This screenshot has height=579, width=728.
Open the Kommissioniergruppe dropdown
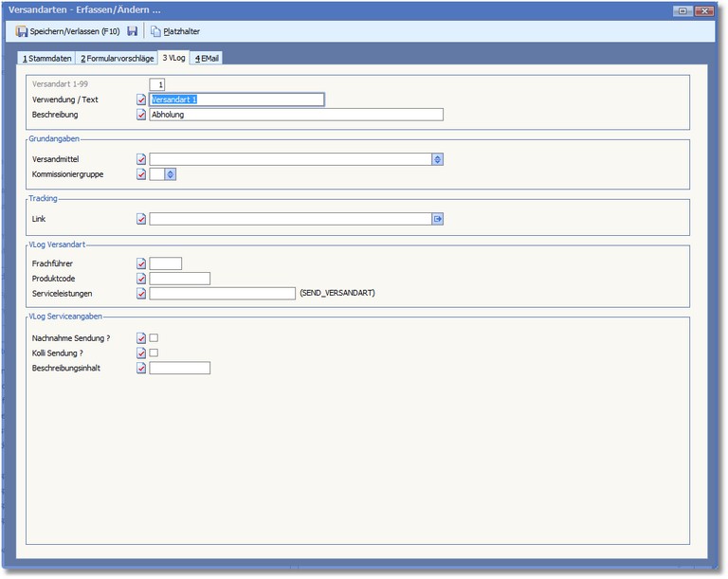click(171, 174)
